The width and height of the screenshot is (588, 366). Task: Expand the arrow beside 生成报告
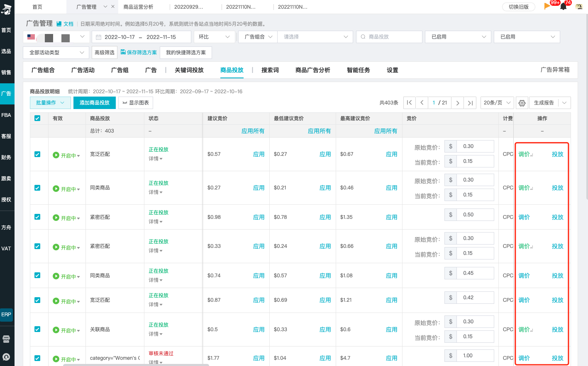coord(564,103)
